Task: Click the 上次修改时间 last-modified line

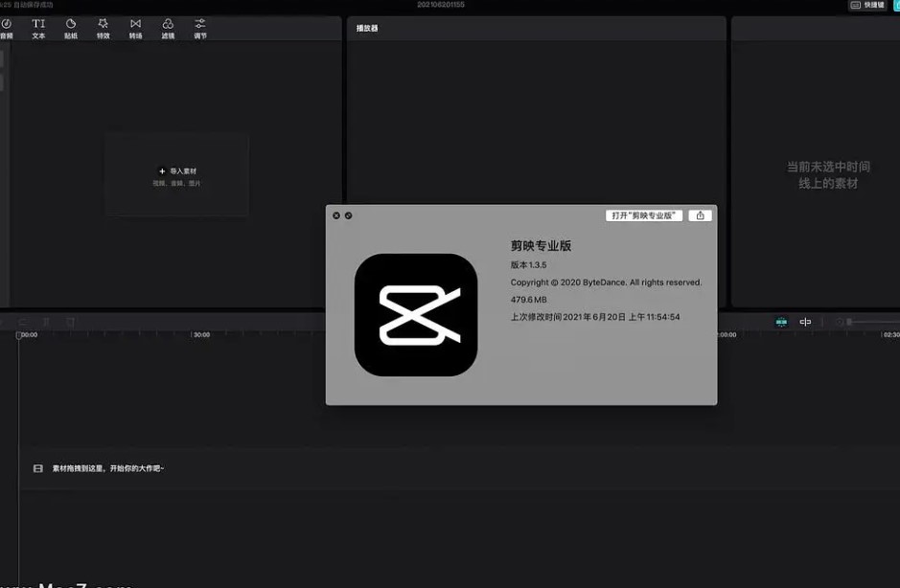Action: pos(595,317)
